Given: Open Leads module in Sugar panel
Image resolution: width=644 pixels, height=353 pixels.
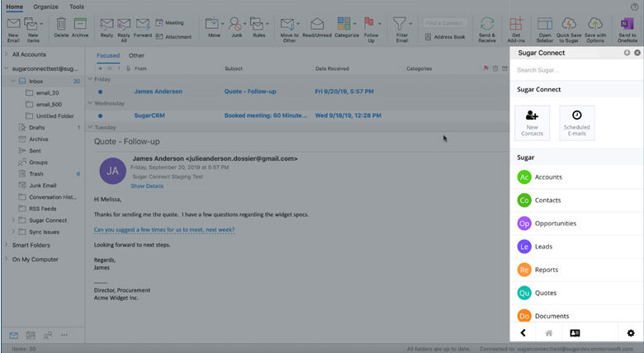Looking at the screenshot, I should click(576, 247).
